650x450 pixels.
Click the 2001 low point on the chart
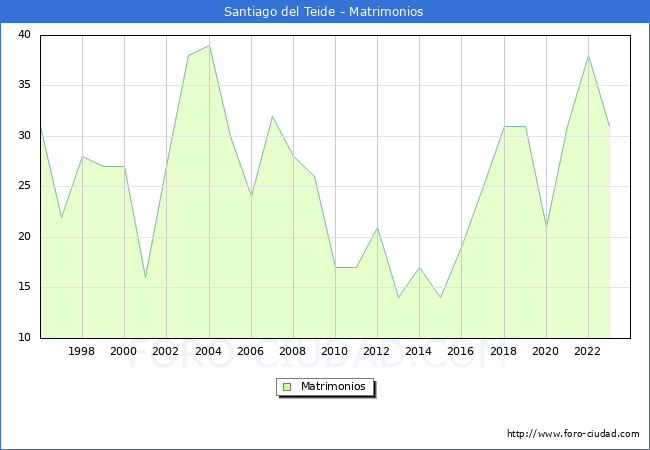(145, 277)
